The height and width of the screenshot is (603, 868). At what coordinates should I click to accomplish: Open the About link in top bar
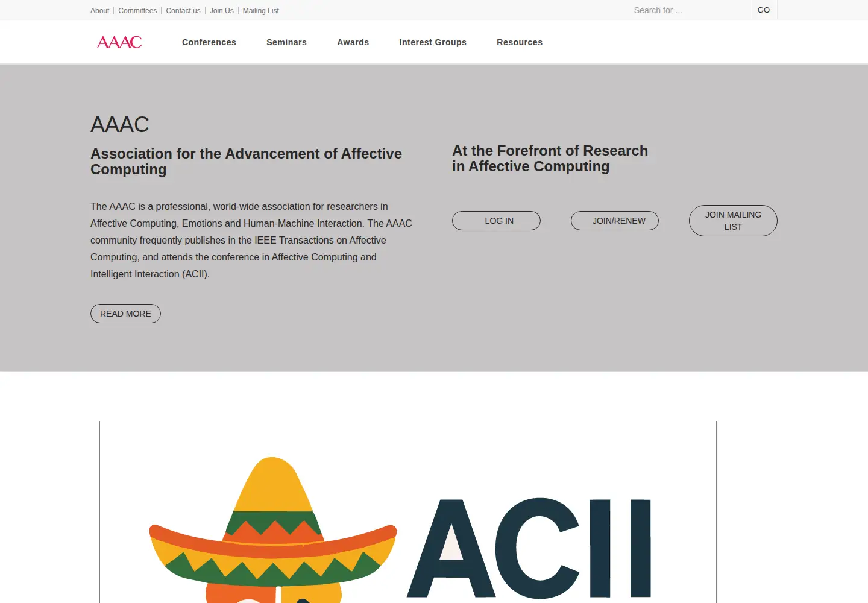coord(99,11)
